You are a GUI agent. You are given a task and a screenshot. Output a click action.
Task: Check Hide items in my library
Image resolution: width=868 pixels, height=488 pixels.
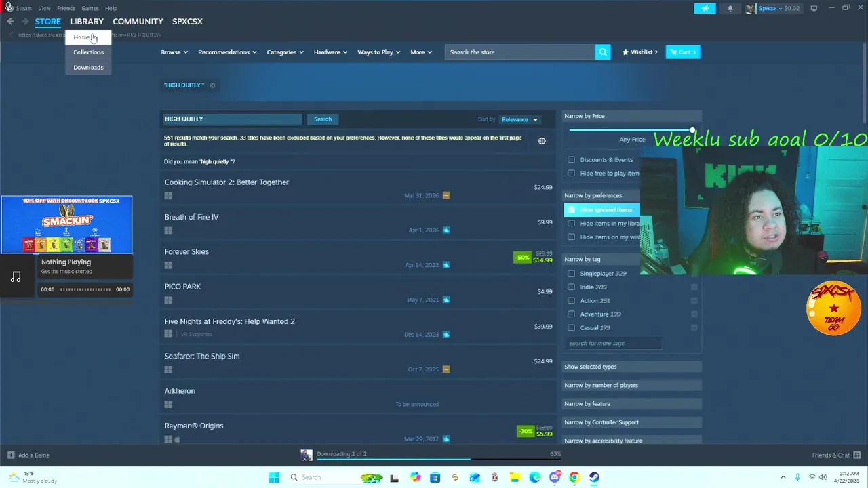(571, 224)
